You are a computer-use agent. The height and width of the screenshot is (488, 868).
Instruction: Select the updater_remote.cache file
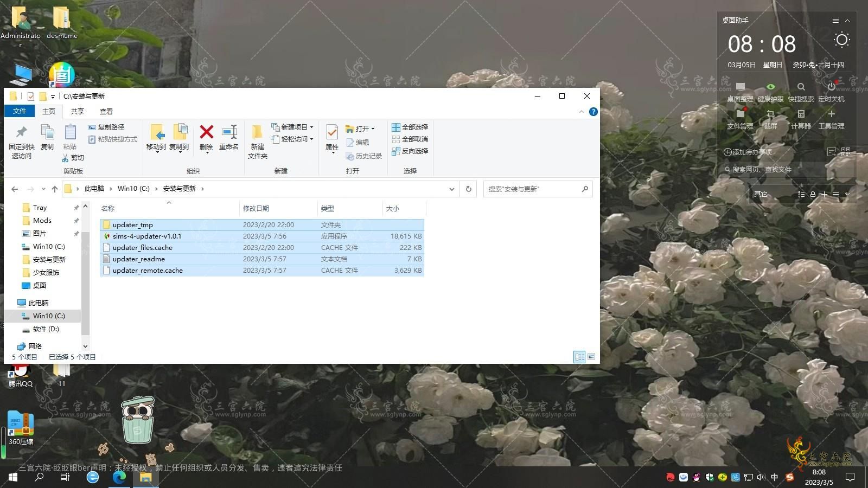click(262, 270)
